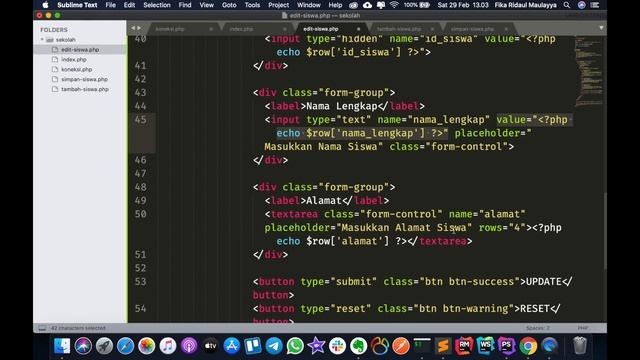
Task: Open Telegram from the Dock
Action: [274, 346]
